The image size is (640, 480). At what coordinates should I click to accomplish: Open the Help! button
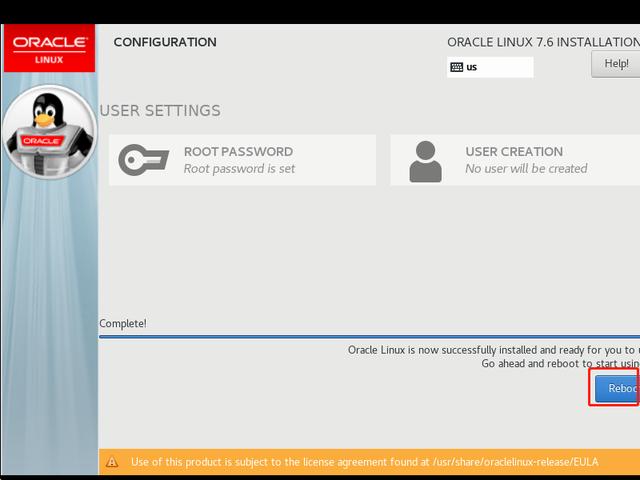(x=616, y=64)
